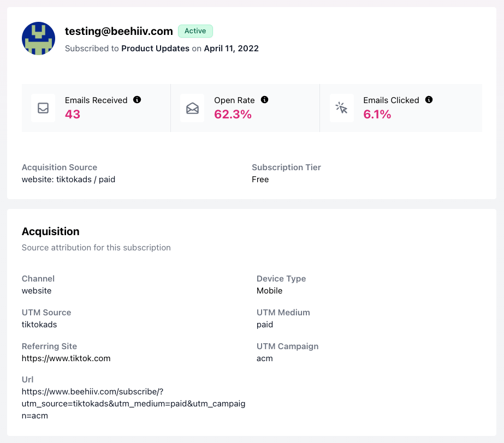Click the referring site https://www.tiktok.com
The width and height of the screenshot is (504, 443).
66,358
